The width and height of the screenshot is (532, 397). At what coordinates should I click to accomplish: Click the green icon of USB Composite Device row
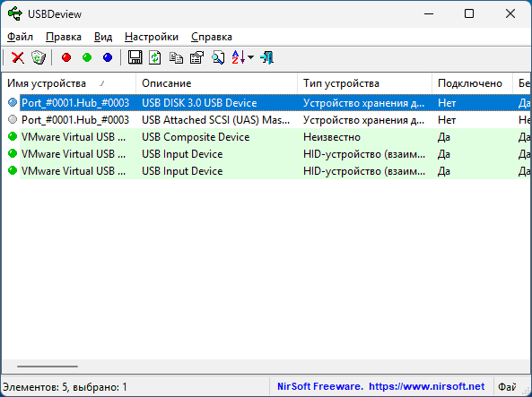(x=13, y=136)
